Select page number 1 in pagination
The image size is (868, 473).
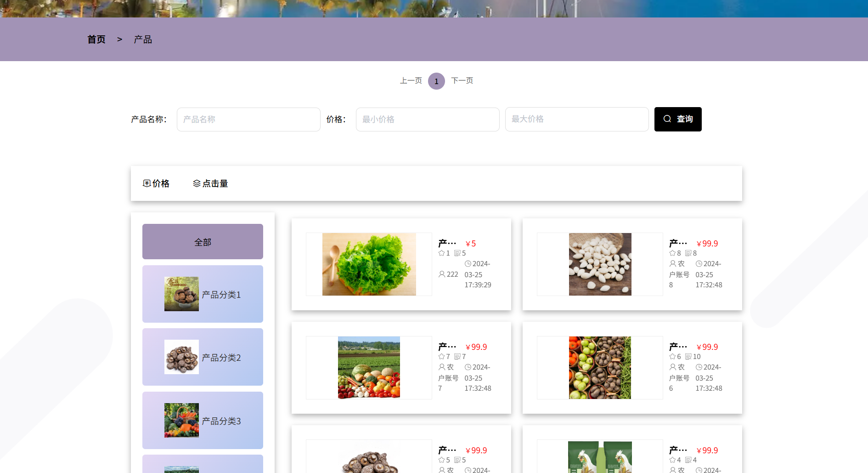pyautogui.click(x=436, y=81)
